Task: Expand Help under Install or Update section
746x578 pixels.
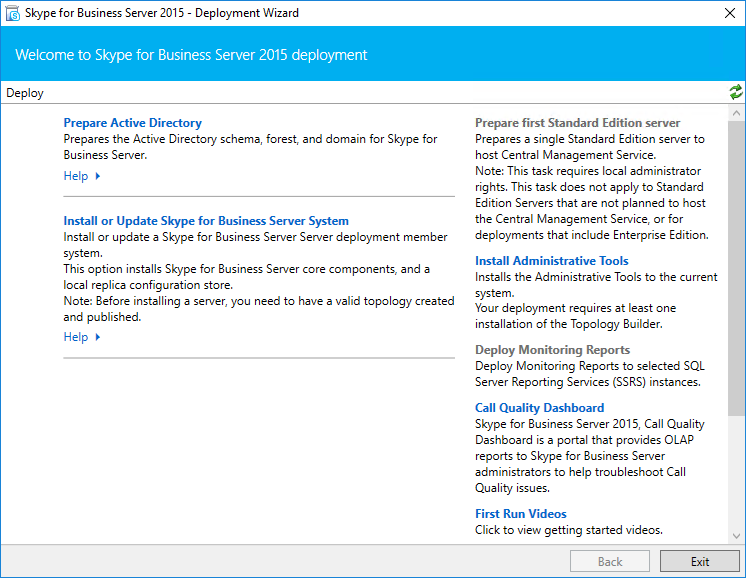Action: [x=76, y=337]
